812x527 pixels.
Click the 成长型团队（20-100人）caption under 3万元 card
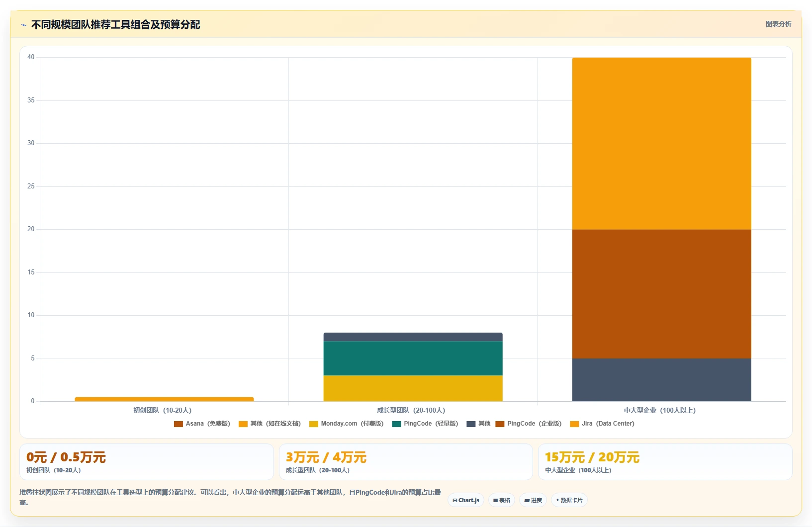[318, 470]
